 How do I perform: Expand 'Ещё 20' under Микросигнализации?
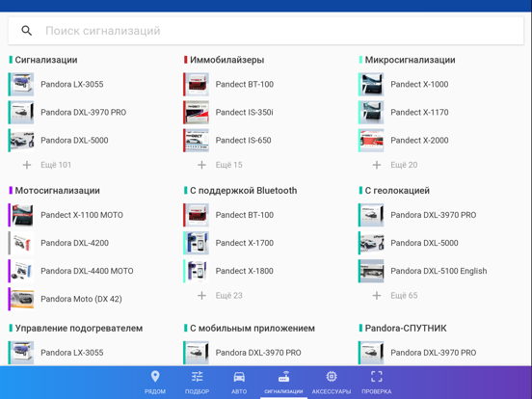coord(395,165)
